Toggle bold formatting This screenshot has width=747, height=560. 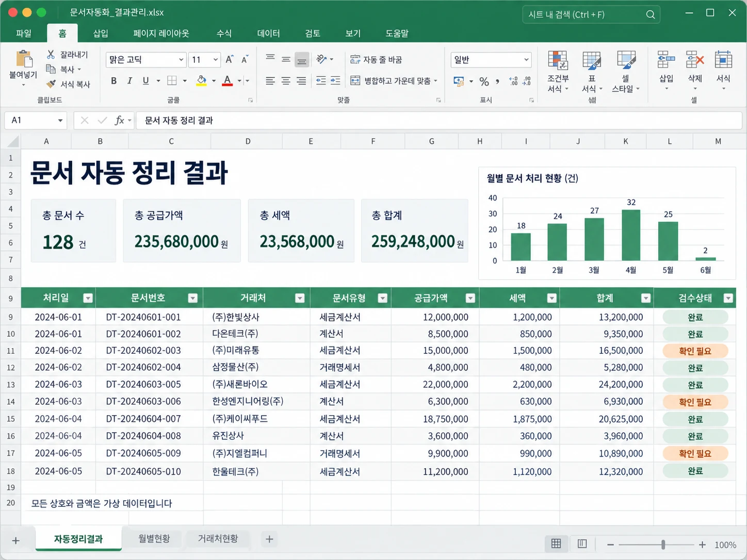[113, 80]
